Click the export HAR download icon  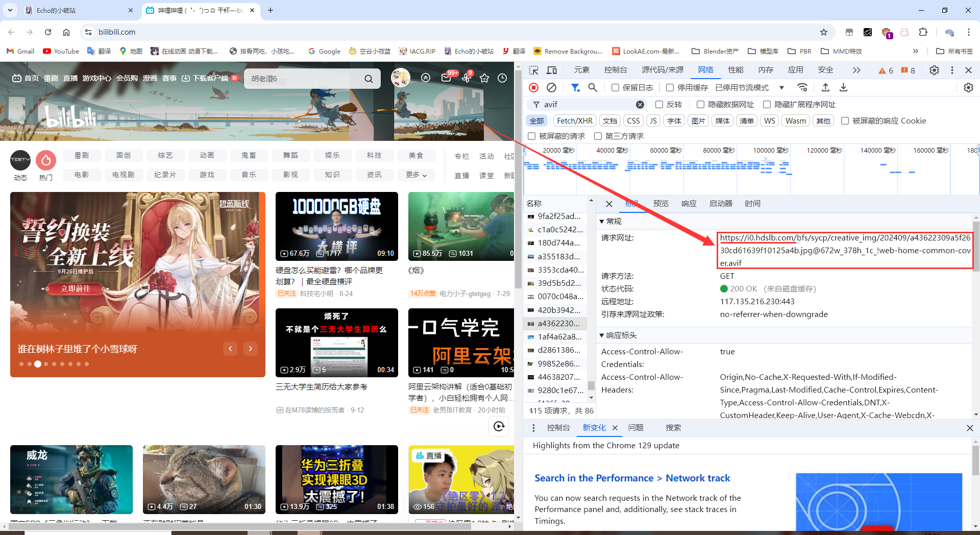pos(843,87)
